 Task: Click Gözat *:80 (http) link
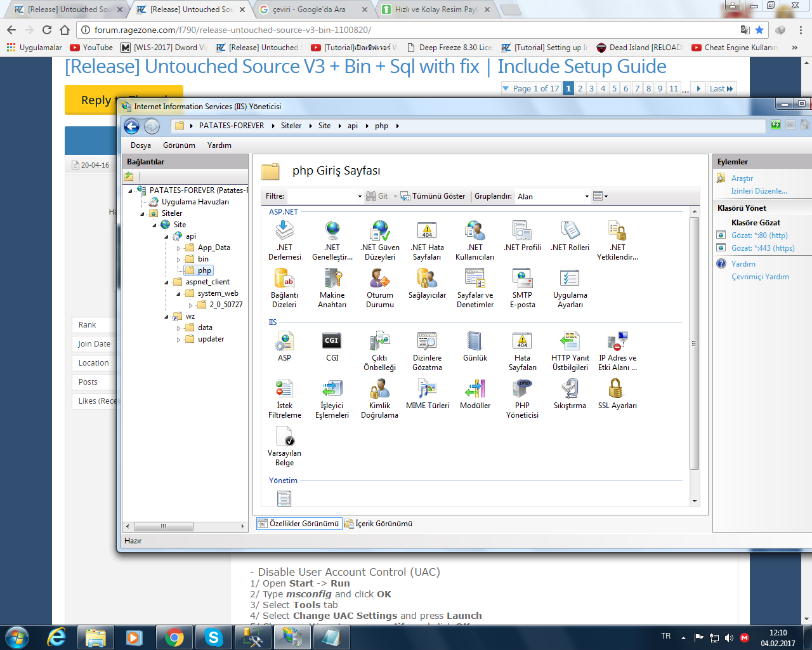[x=759, y=235]
